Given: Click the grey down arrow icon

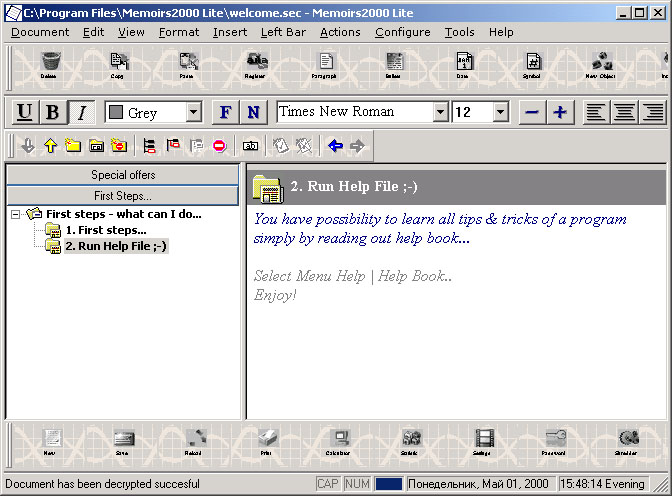Looking at the screenshot, I should coord(28,146).
